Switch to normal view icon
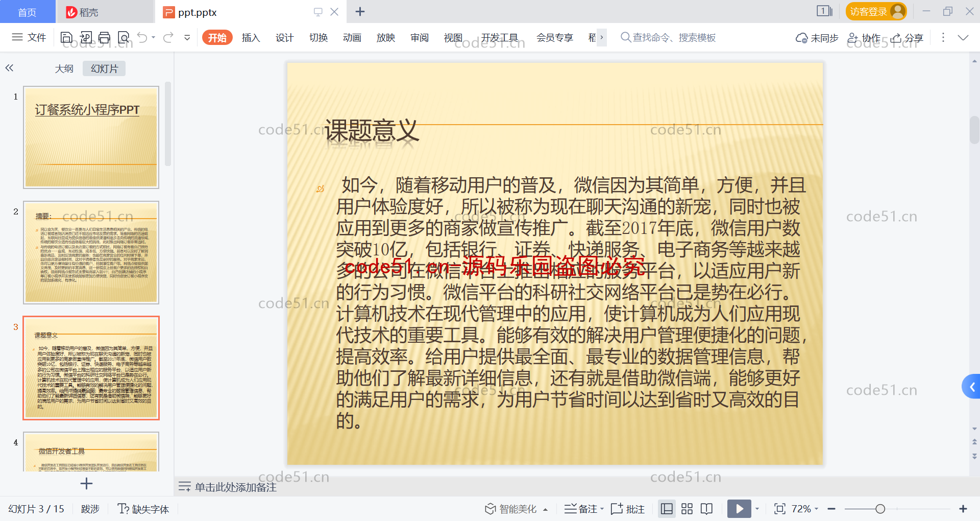Screen dimensions: 980x521 [x=667, y=509]
